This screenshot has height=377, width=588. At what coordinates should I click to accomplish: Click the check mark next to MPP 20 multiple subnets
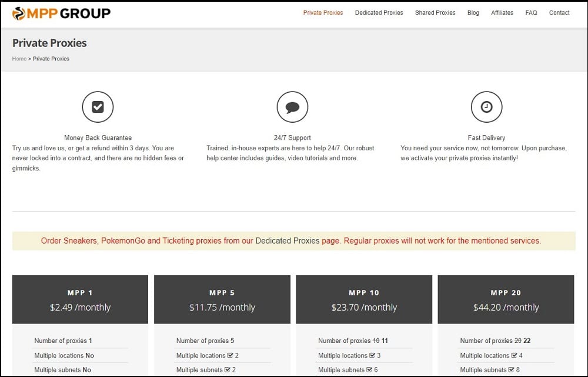coord(511,369)
